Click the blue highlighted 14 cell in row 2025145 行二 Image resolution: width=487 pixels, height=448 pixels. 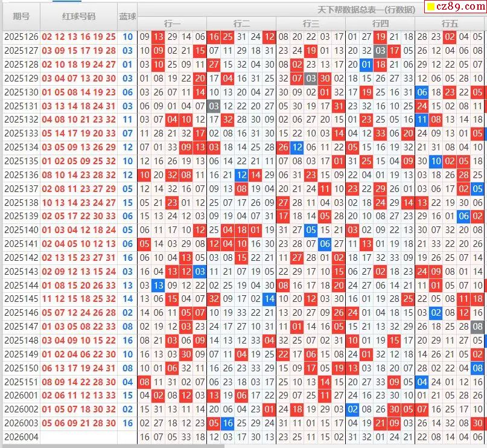point(269,299)
